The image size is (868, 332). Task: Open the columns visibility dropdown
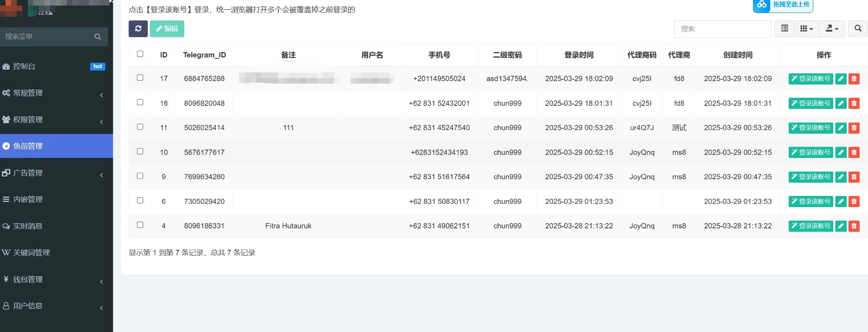tap(807, 29)
